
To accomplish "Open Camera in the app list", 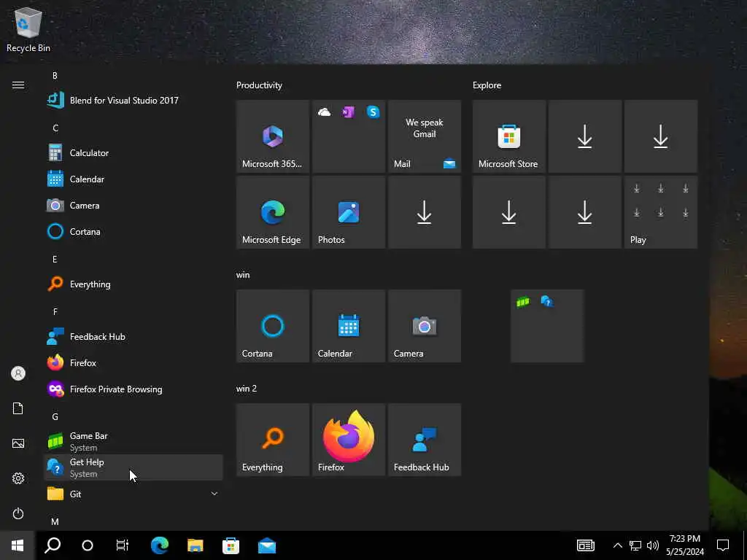I will point(133,205).
